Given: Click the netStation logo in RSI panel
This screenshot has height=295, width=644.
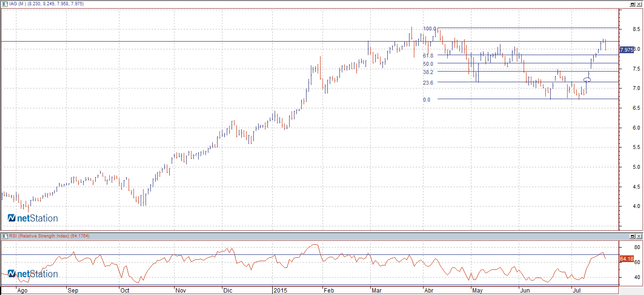Looking at the screenshot, I should 32,274.
